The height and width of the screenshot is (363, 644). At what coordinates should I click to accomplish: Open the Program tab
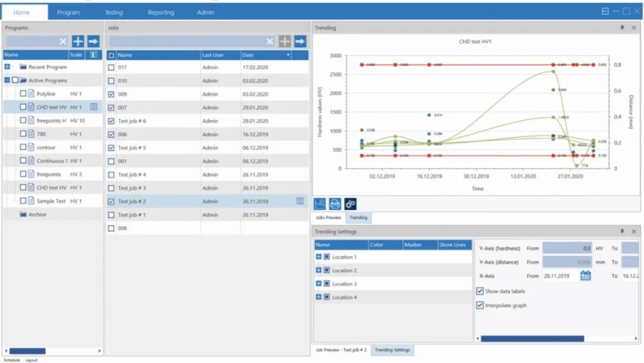(x=68, y=13)
